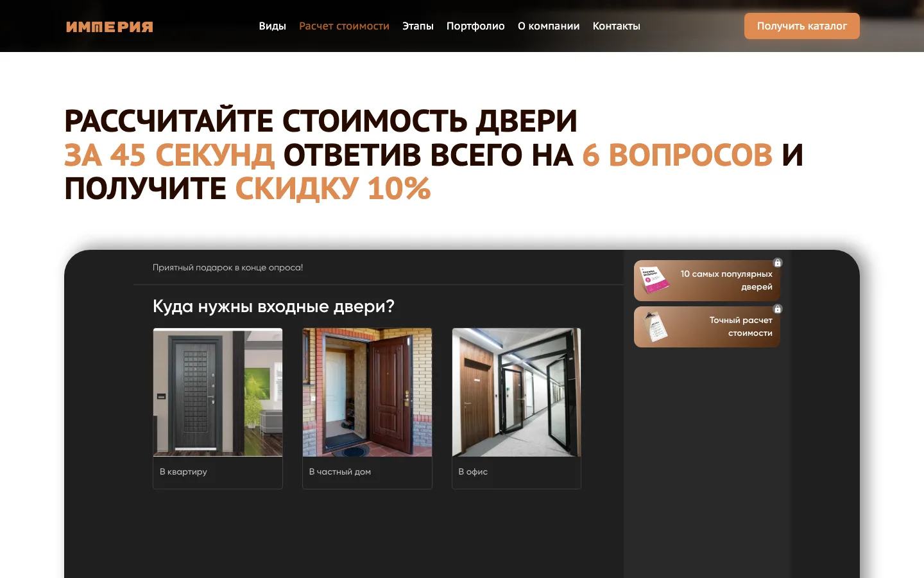Open the Виды menu item
This screenshot has width=924, height=578.
click(272, 26)
